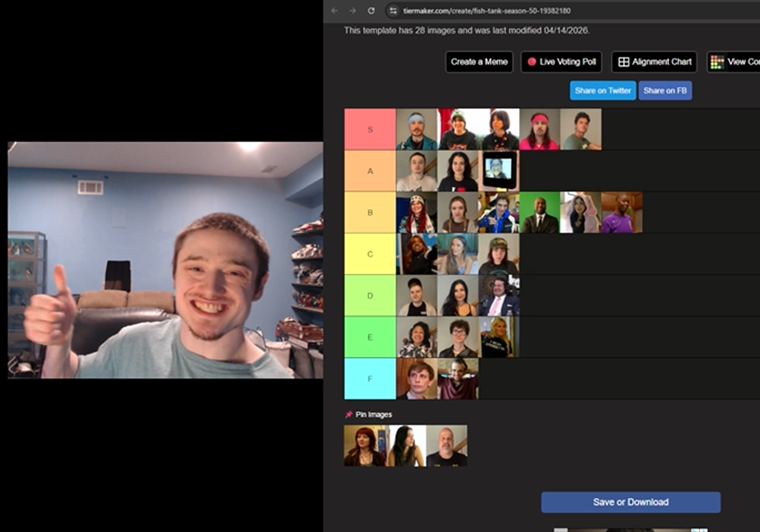
Task: Select the red S tier label
Action: [370, 129]
